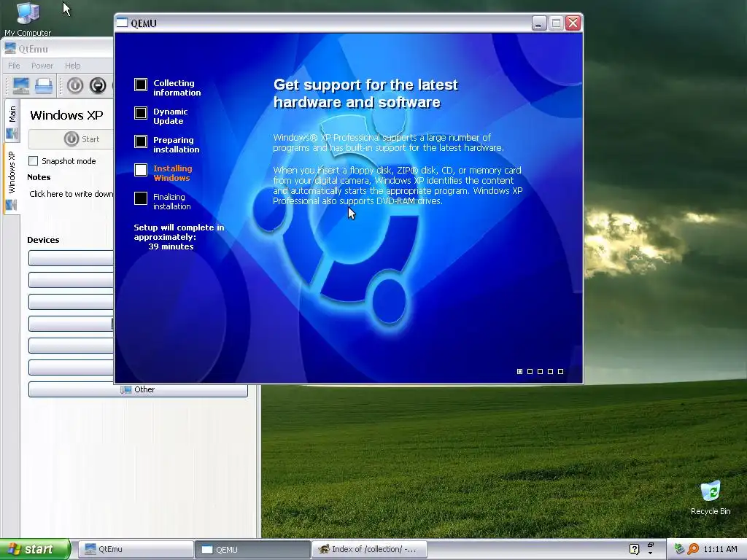Open the Recycle Bin desktop icon
This screenshot has width=747, height=560.
(x=710, y=498)
